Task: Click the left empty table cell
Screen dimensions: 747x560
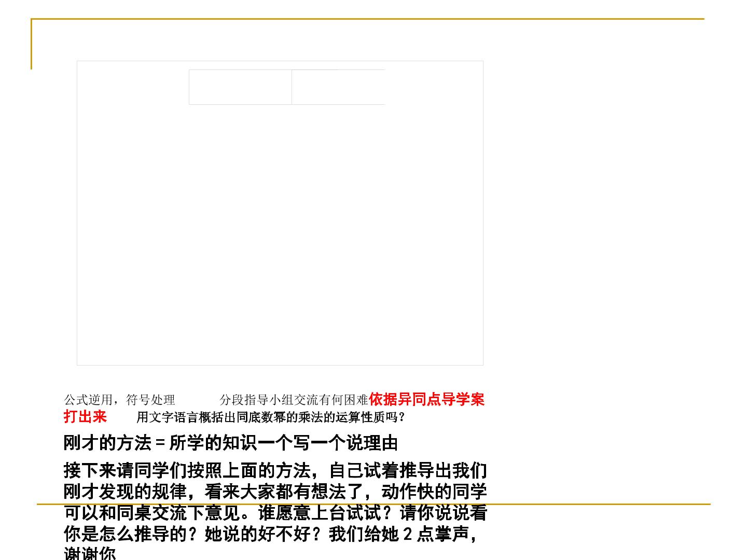Action: pyautogui.click(x=240, y=87)
